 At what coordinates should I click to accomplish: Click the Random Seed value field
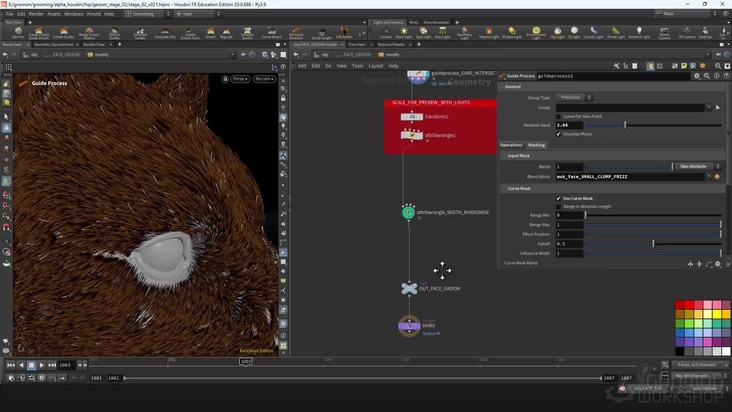tap(568, 125)
